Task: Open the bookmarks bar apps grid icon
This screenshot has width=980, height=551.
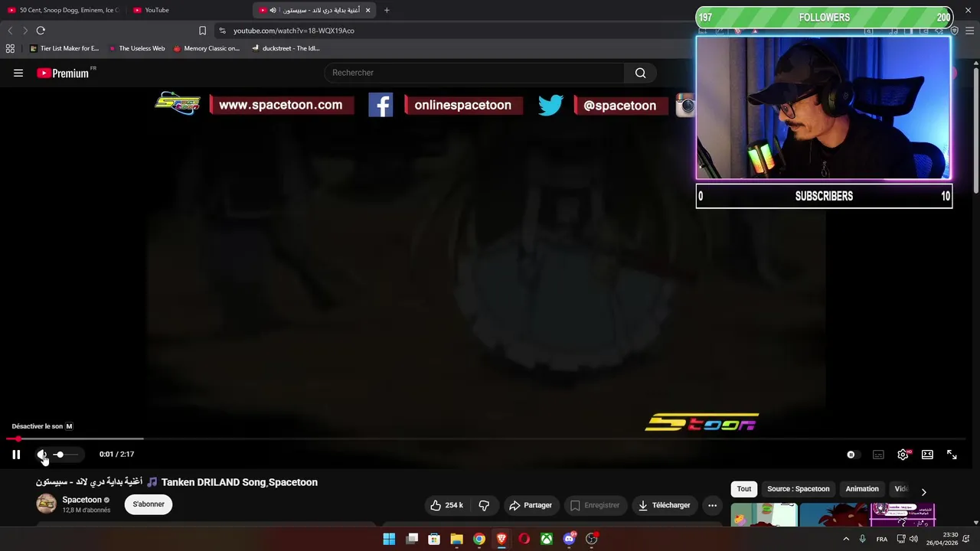Action: [10, 48]
